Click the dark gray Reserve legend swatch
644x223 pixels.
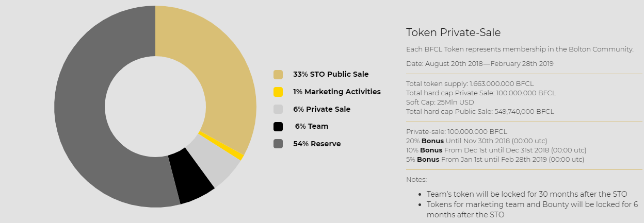click(x=278, y=144)
